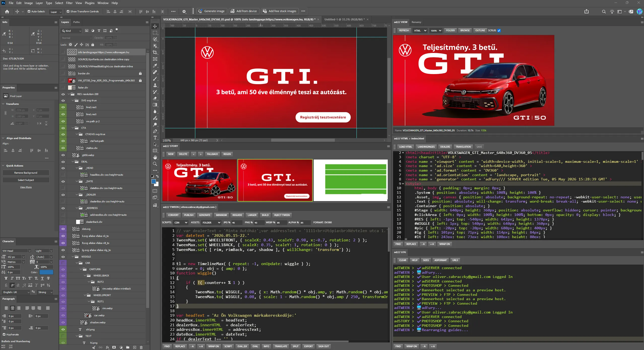This screenshot has width=644, height=350.
Task: Toggle the Hyphenate checkbox
Action: click(4, 334)
